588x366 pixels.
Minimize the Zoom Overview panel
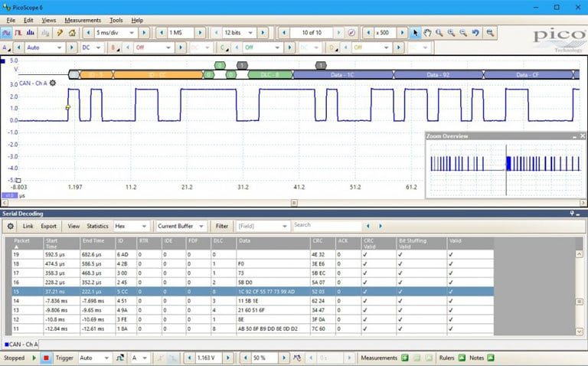pos(574,136)
